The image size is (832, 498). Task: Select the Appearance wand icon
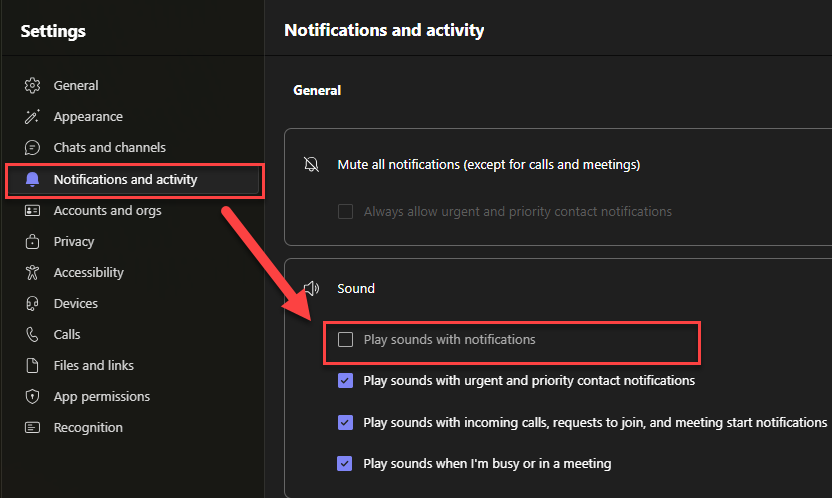(33, 117)
